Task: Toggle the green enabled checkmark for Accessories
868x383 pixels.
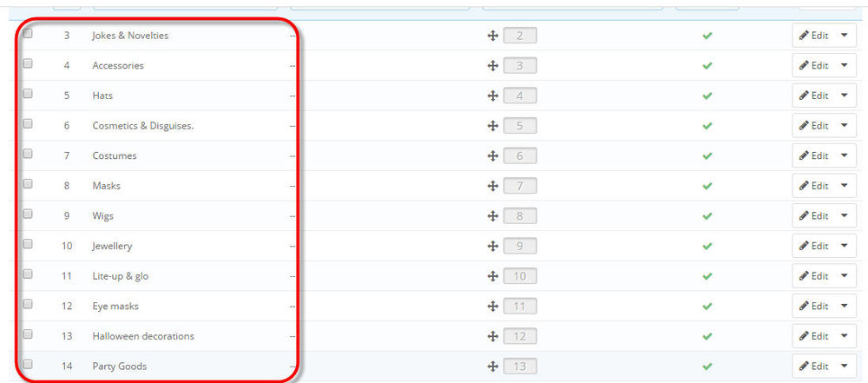Action: [707, 66]
